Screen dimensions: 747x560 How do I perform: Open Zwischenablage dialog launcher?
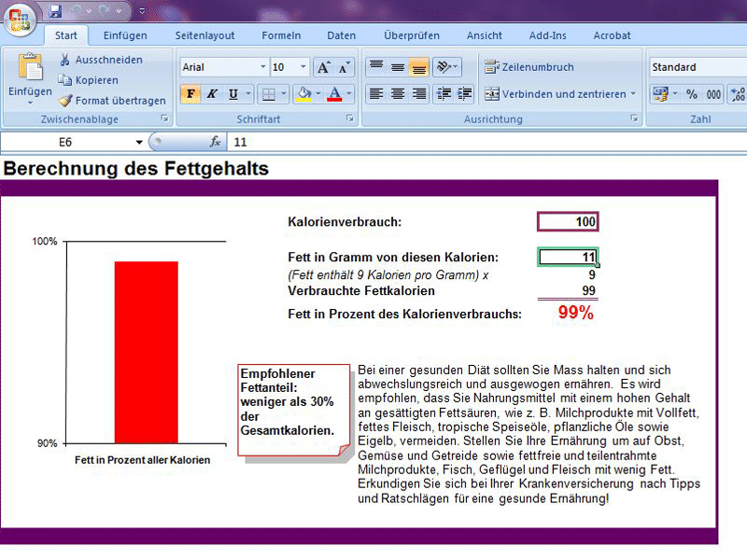click(x=165, y=119)
